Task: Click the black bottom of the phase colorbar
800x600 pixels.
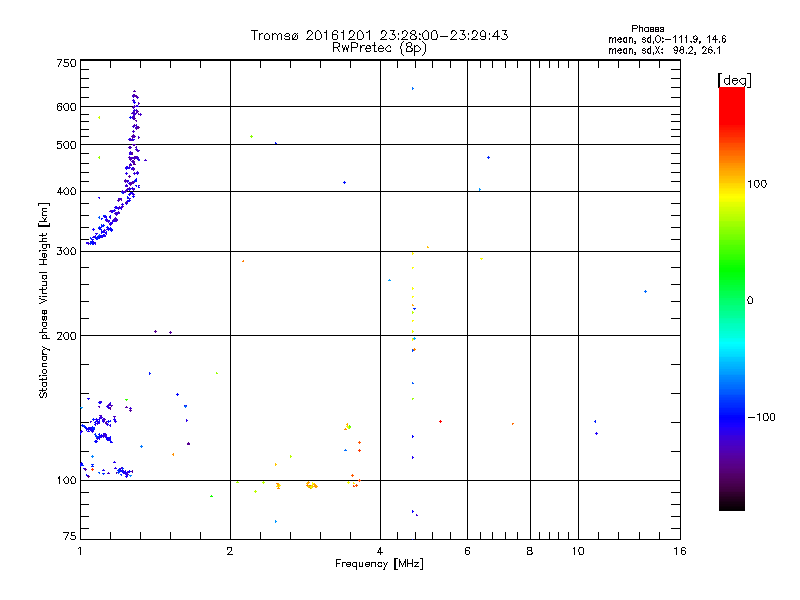Action: (732, 504)
